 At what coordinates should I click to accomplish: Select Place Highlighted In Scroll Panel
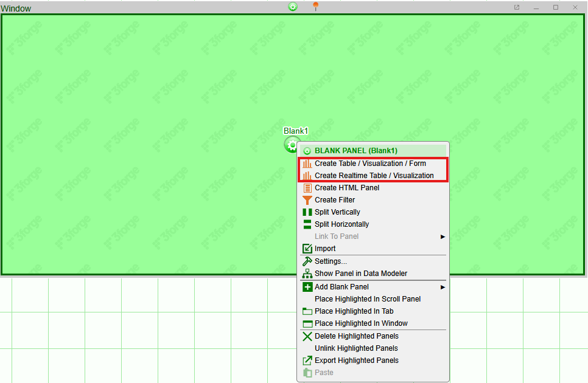coord(368,299)
